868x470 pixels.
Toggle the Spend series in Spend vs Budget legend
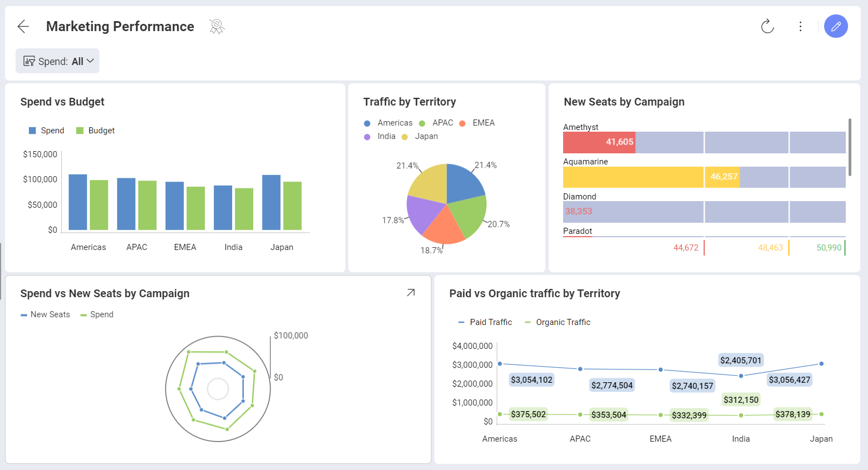pyautogui.click(x=47, y=130)
